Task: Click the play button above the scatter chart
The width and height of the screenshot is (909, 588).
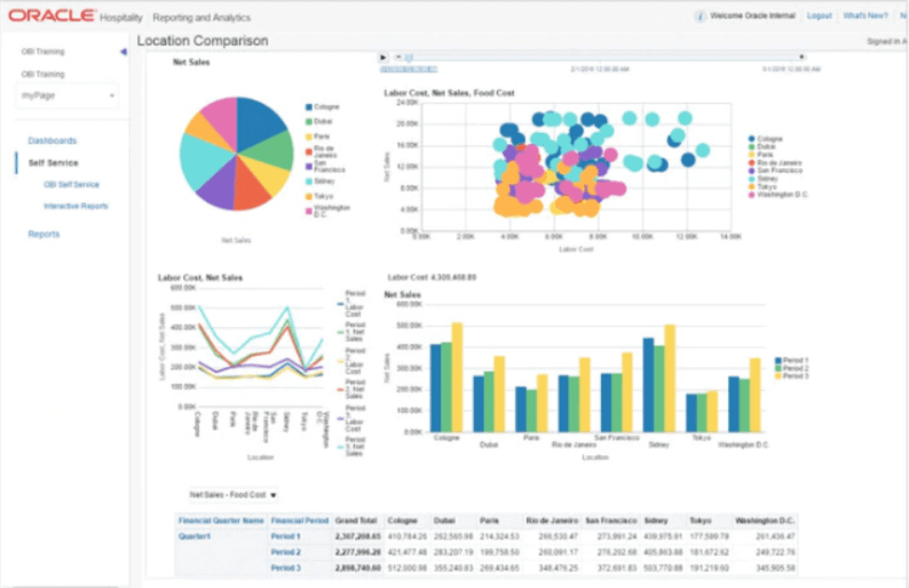Action: pos(383,57)
